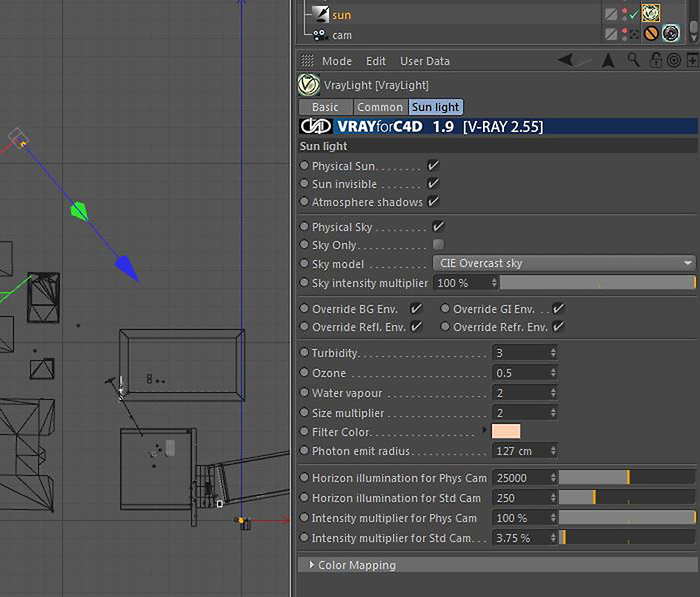Select the cam object in the tree
Screen dimensions: 700x597
pos(341,35)
